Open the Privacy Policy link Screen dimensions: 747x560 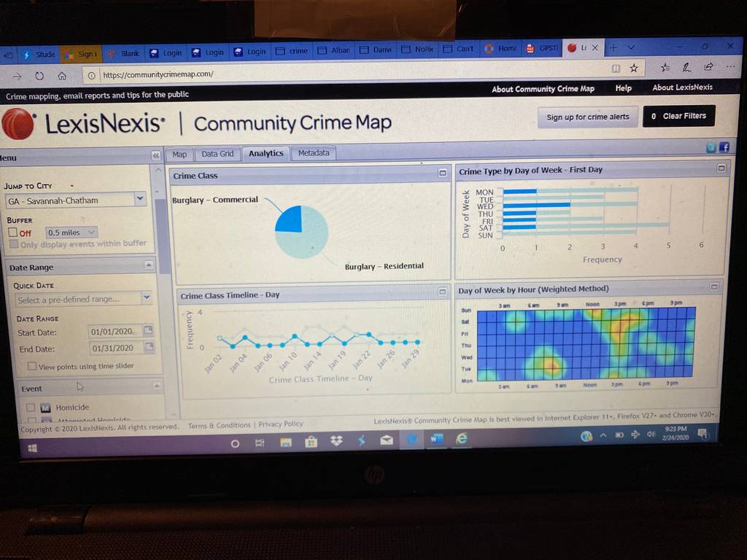point(281,424)
